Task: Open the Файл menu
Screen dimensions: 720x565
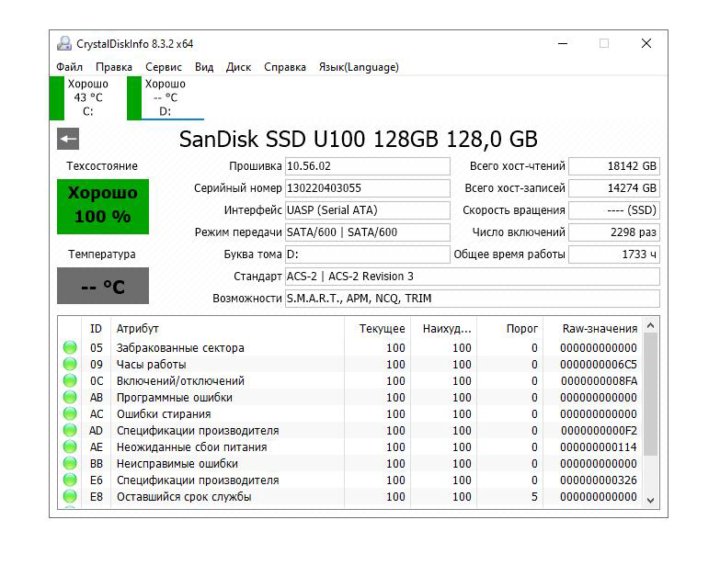Action: (70, 67)
